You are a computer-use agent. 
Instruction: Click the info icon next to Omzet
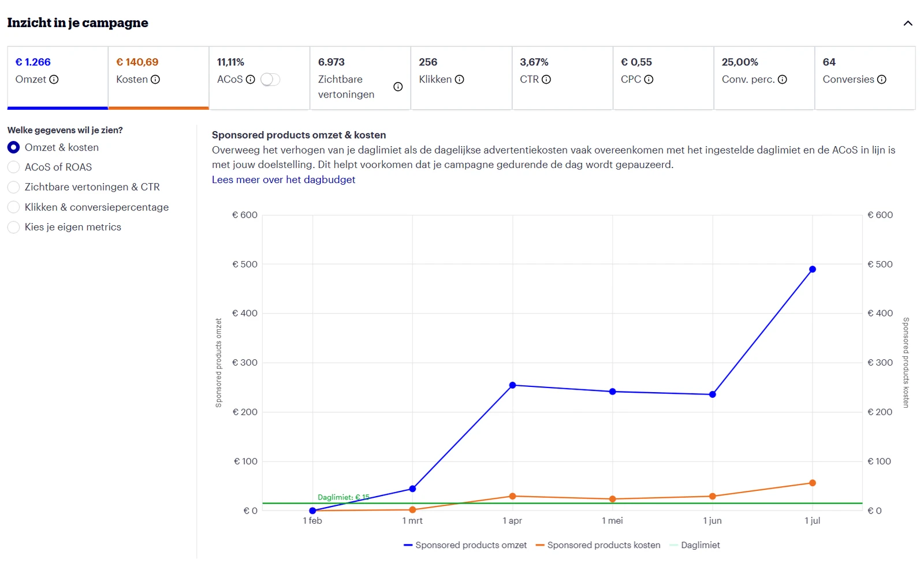click(x=54, y=80)
